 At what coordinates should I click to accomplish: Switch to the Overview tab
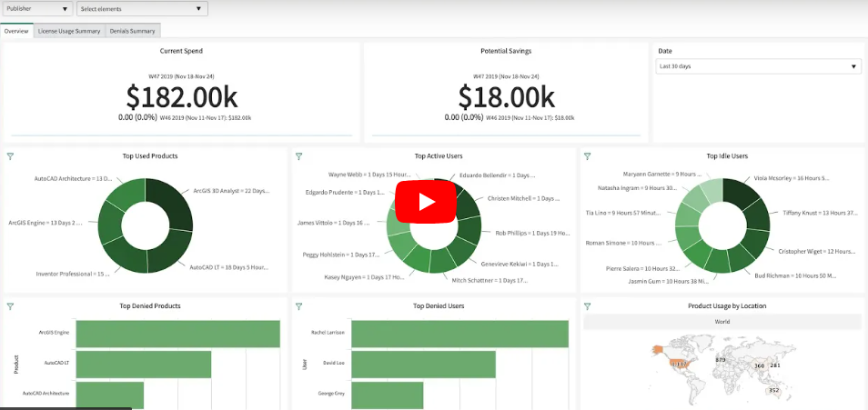[16, 31]
